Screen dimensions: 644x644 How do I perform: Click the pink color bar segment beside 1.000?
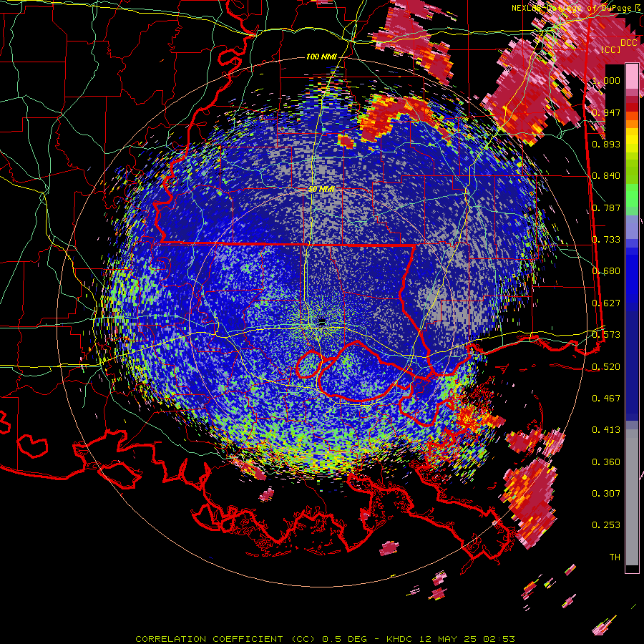tap(632, 77)
